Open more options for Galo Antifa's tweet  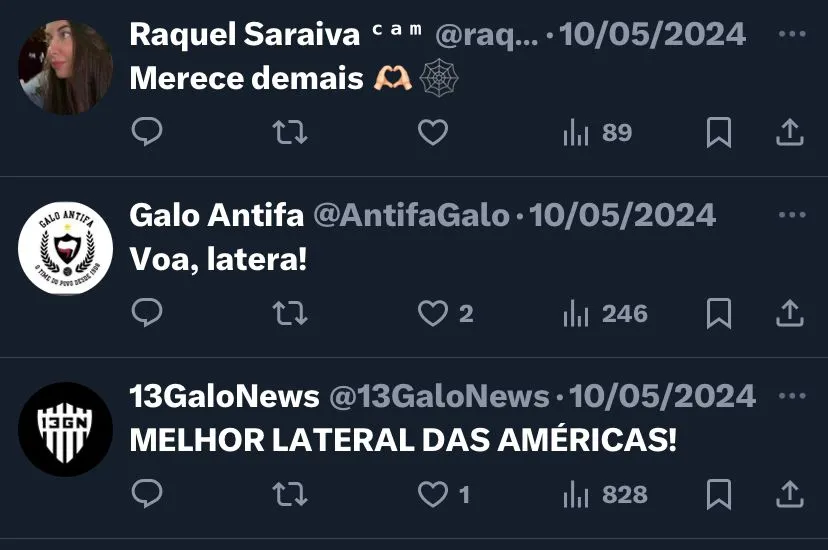(792, 215)
